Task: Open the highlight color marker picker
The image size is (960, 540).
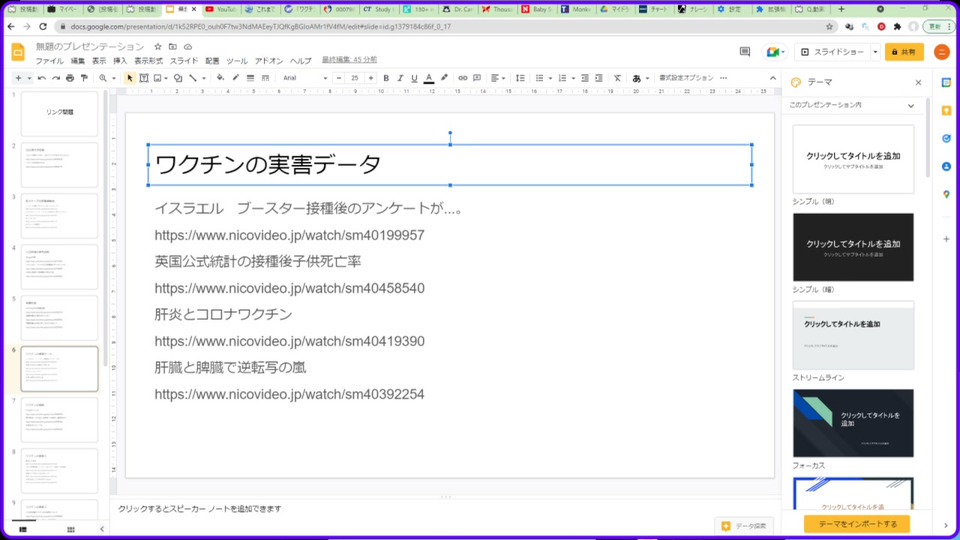Action: 444,78
